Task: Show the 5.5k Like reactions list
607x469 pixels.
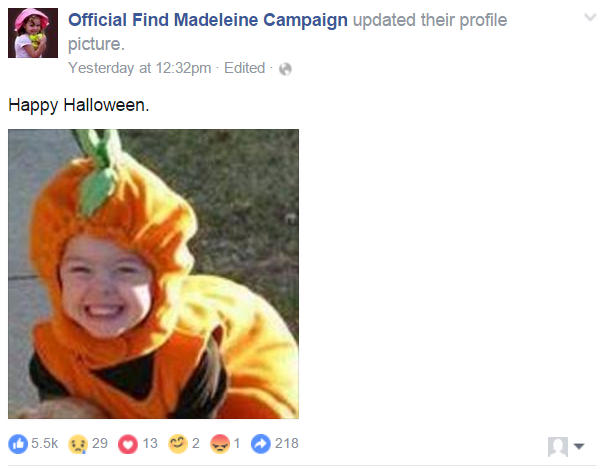Action: (x=45, y=443)
